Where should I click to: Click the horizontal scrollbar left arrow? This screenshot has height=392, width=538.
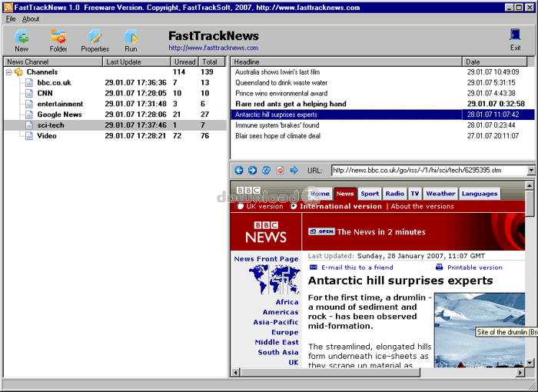pyautogui.click(x=235, y=372)
